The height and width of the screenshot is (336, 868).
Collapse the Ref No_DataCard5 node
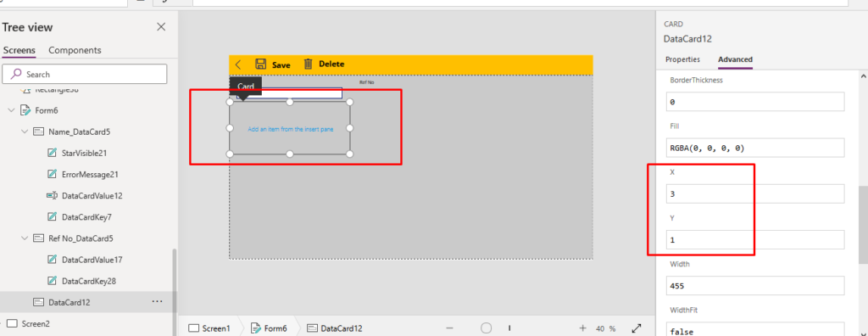coord(25,238)
